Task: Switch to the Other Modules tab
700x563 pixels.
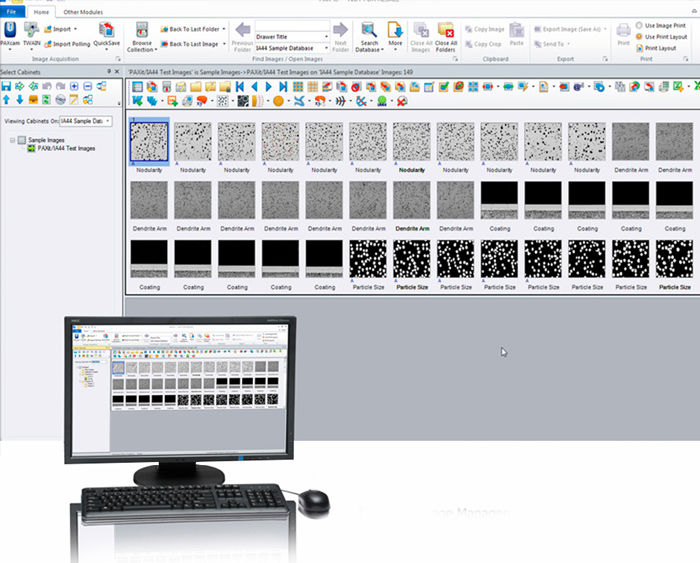Action: tap(82, 11)
